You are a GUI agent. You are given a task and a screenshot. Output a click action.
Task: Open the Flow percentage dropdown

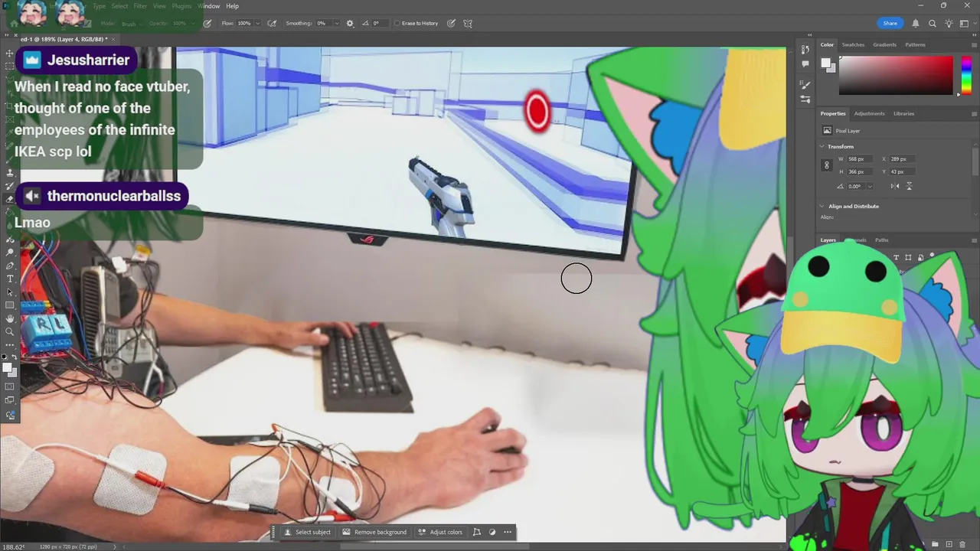coord(257,24)
